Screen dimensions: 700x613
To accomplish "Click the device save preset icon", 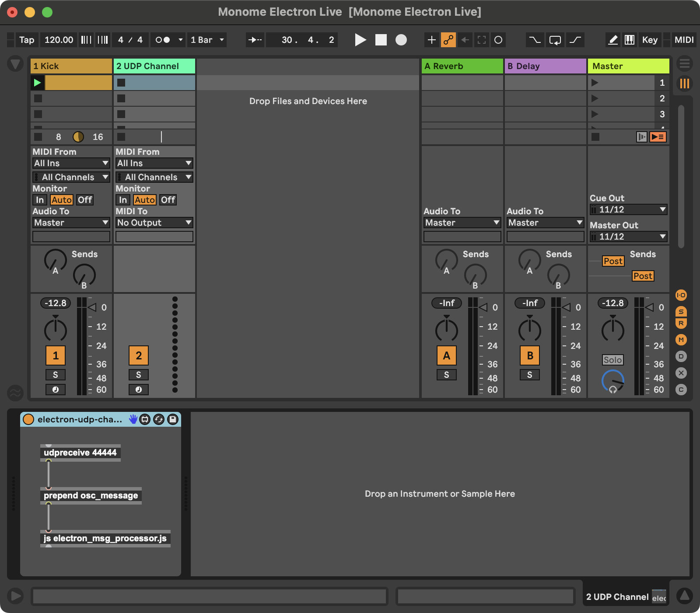I will [x=173, y=419].
